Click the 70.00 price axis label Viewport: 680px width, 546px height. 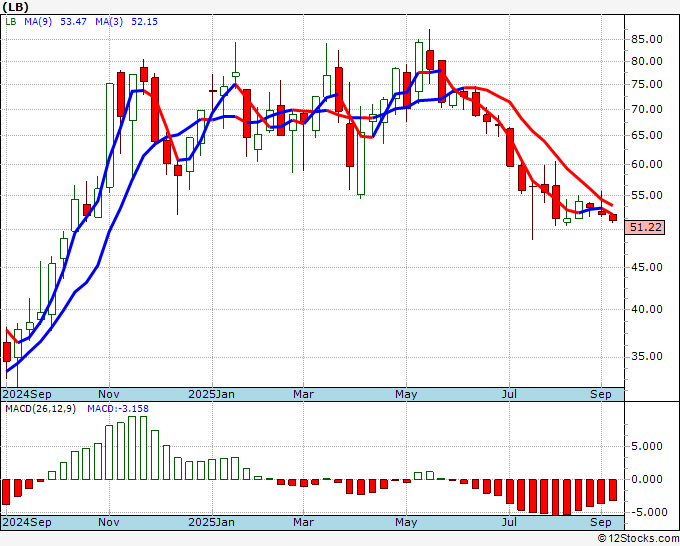coord(647,109)
